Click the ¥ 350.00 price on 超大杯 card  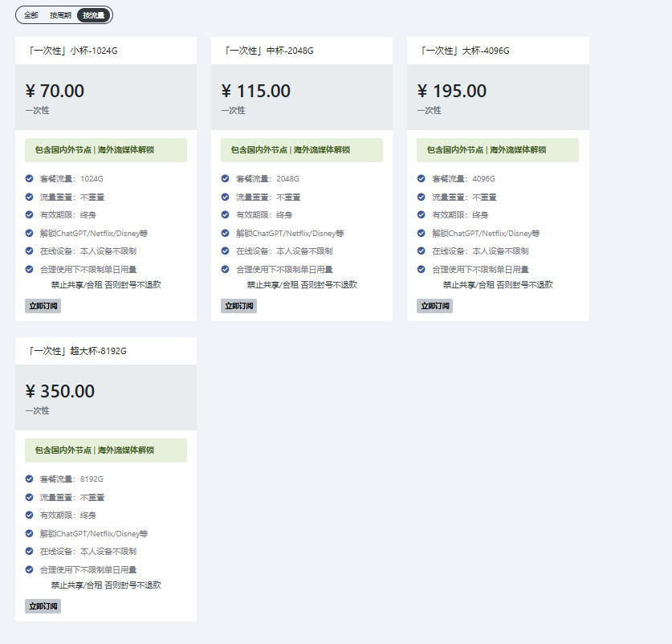pos(60,392)
